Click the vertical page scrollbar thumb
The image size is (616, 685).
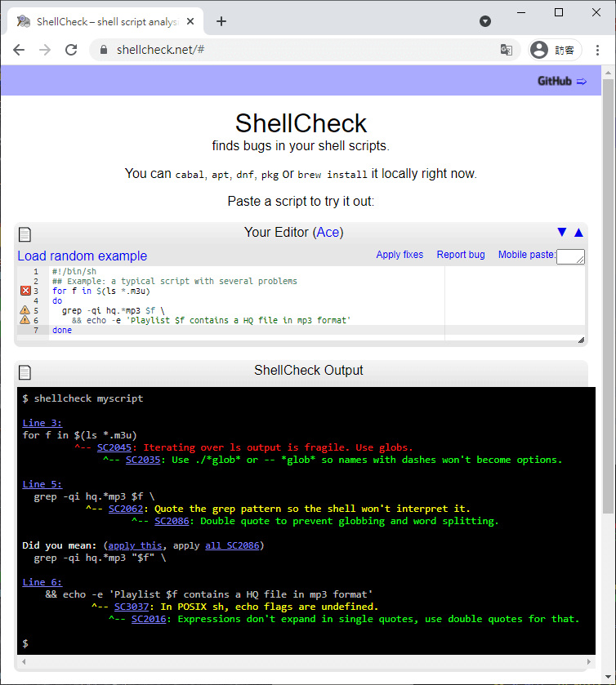pyautogui.click(x=608, y=297)
